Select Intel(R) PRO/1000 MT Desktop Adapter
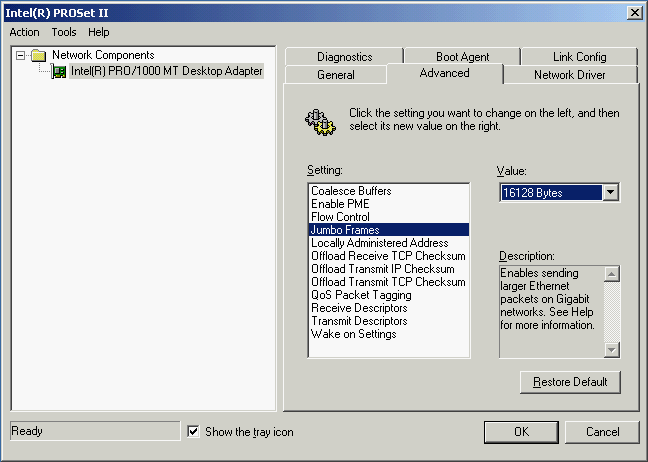 pyautogui.click(x=167, y=71)
